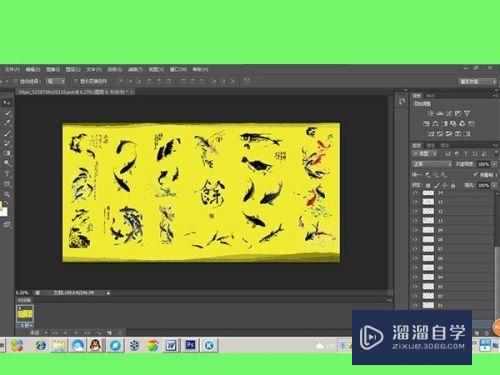Add a Color Balance adjustment
Image resolution: width=500 pixels, height=375 pixels.
pos(435,124)
